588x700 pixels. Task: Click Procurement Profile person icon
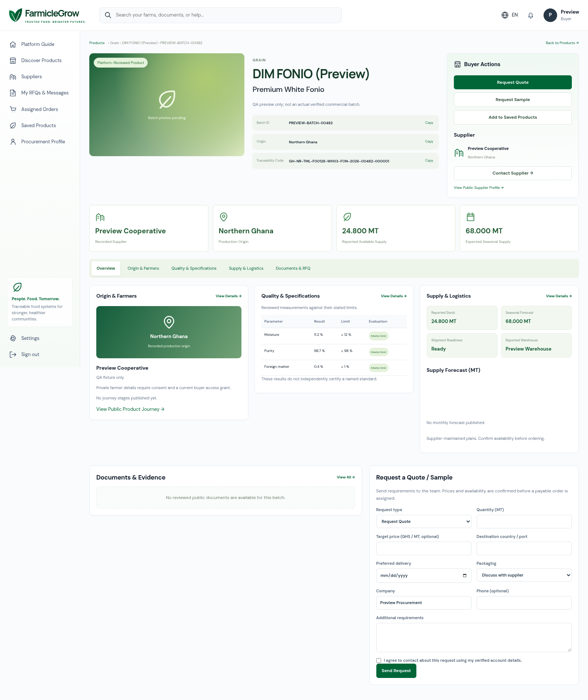[x=13, y=142]
